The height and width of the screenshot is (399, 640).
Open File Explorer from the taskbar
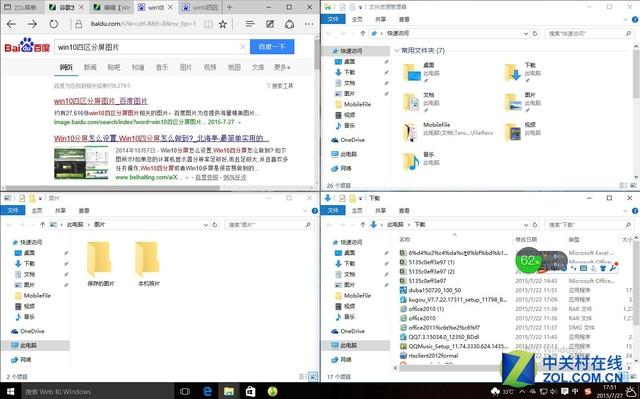coord(229,392)
